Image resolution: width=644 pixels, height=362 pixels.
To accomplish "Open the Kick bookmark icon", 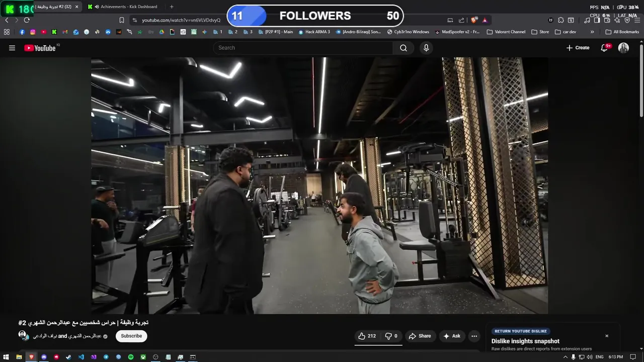I will point(54,32).
